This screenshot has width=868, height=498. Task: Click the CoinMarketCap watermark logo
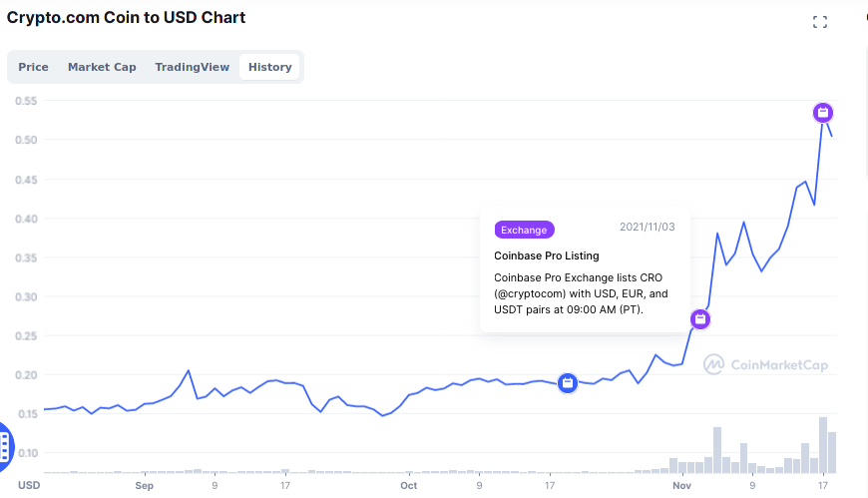coord(765,364)
